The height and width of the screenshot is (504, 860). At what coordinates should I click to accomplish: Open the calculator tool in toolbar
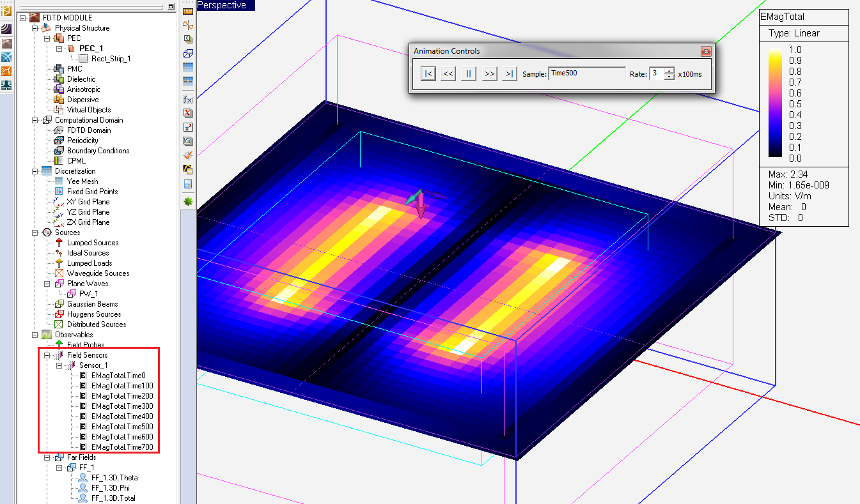(x=188, y=184)
